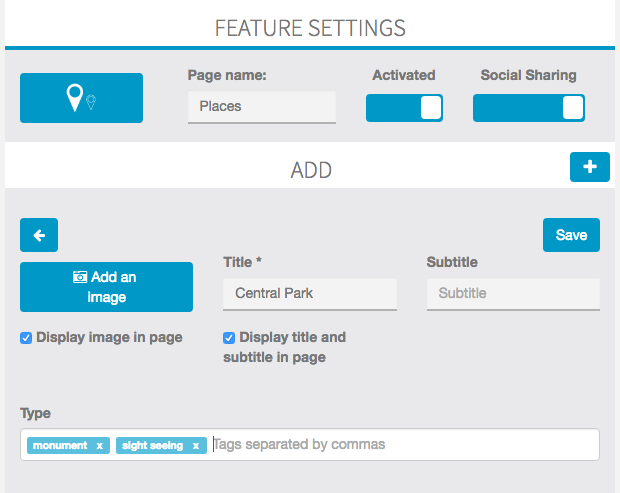Click the tags input in Type box
Screen dimensions: 620x493
click(400, 445)
